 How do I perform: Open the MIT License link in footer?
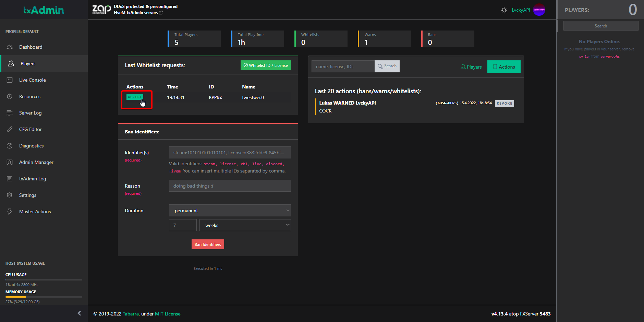point(167,314)
